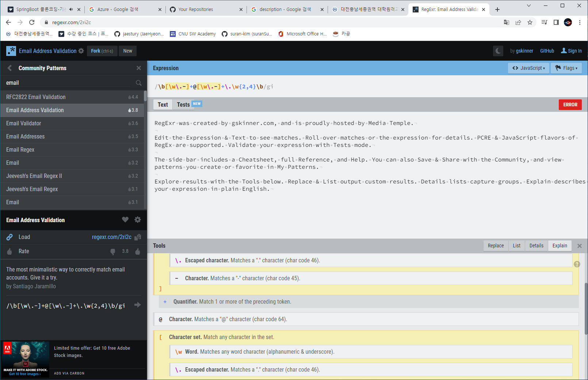
Task: Select Explain tool tab
Action: click(x=560, y=246)
